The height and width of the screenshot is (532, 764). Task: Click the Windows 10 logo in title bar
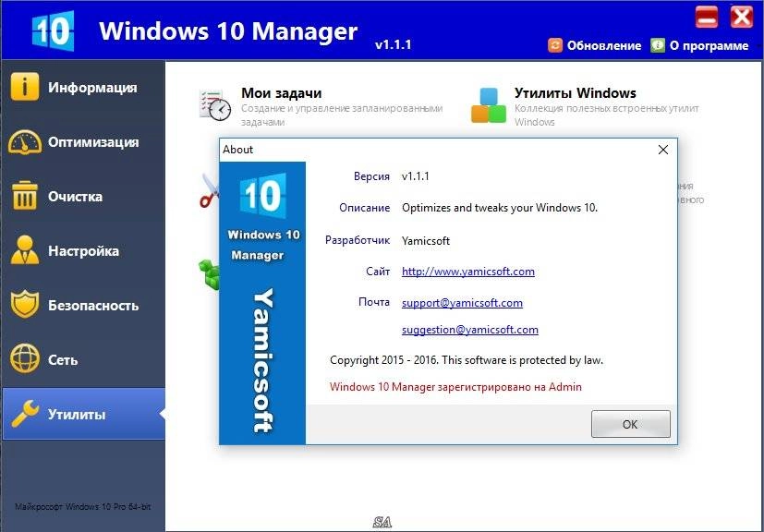53,30
